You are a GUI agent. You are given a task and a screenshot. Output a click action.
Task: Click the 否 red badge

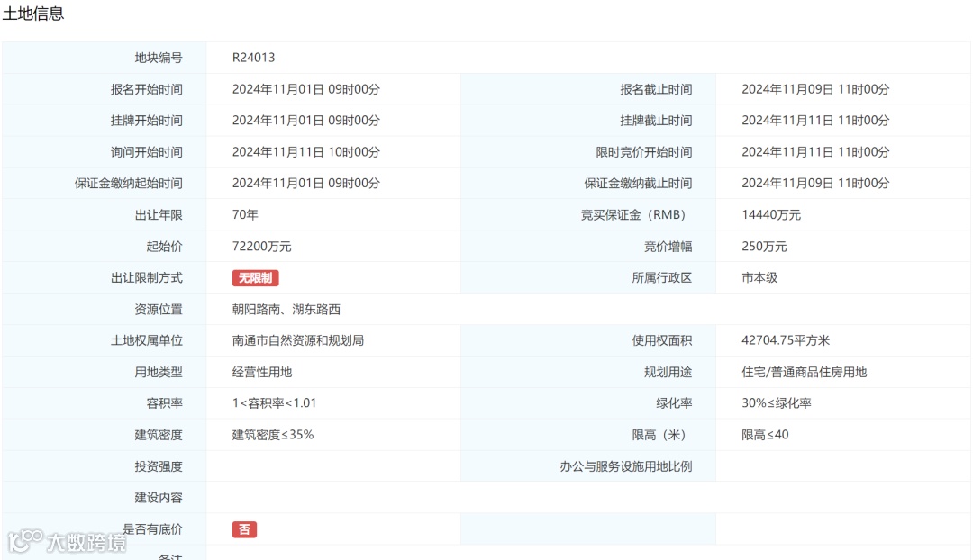(244, 529)
